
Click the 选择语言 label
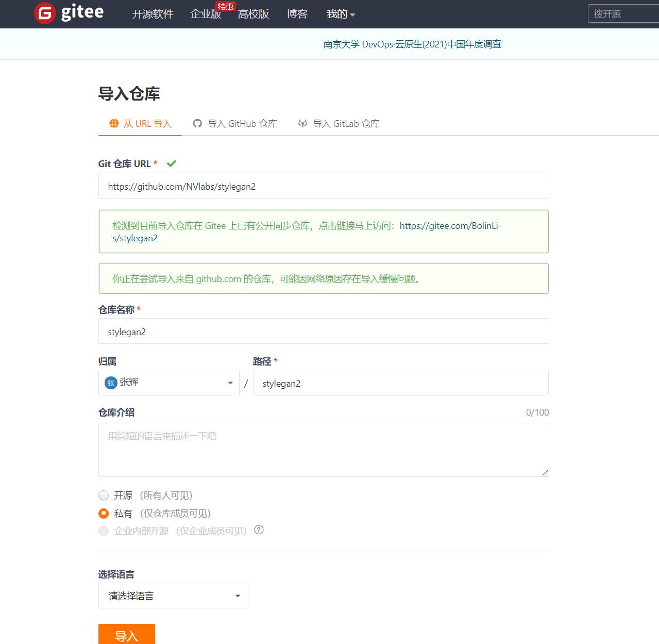(116, 574)
